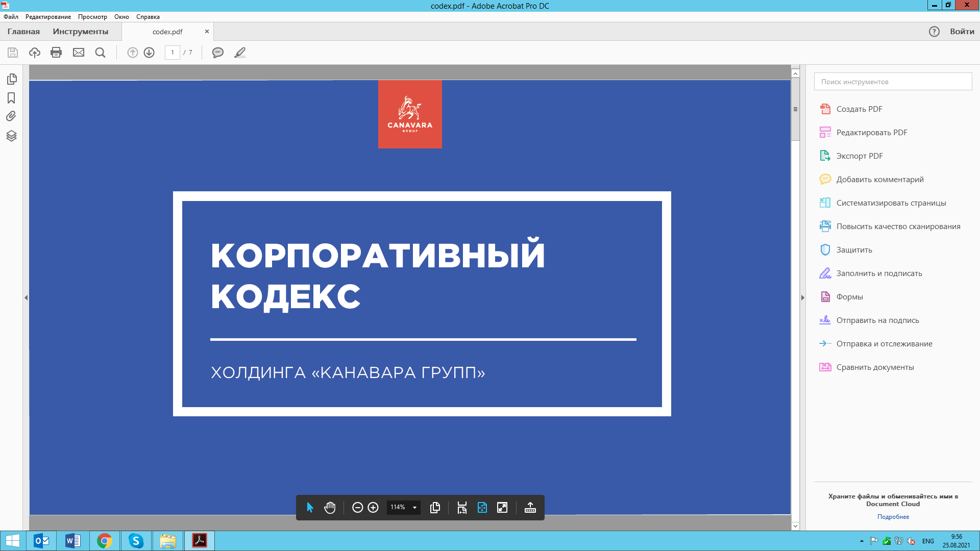Click the scrollbar up arrow

(795, 73)
